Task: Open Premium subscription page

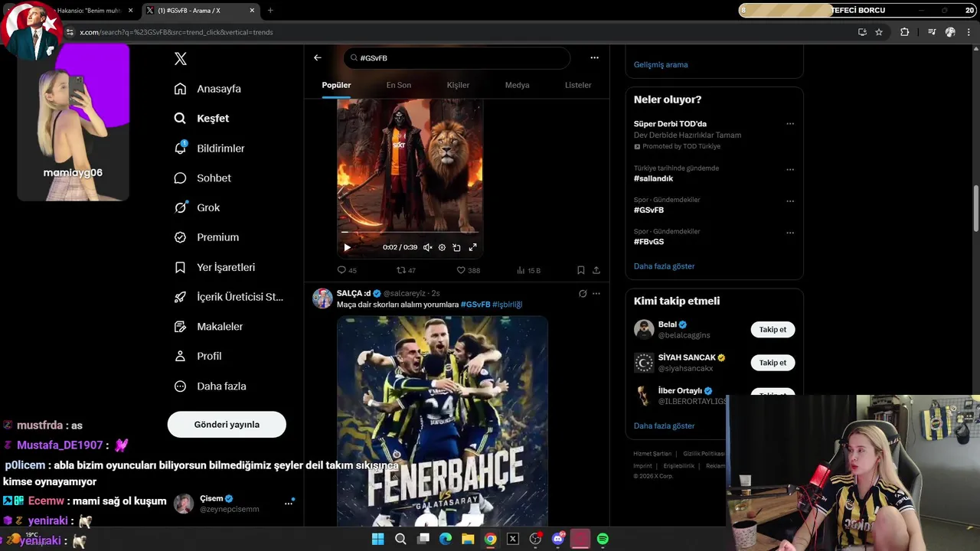Action: click(x=207, y=237)
